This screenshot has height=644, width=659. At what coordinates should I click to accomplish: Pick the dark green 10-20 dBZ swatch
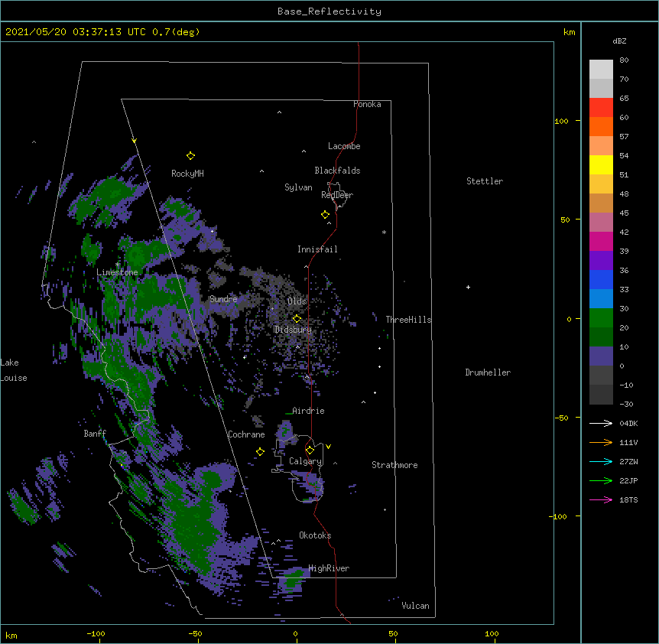[601, 337]
